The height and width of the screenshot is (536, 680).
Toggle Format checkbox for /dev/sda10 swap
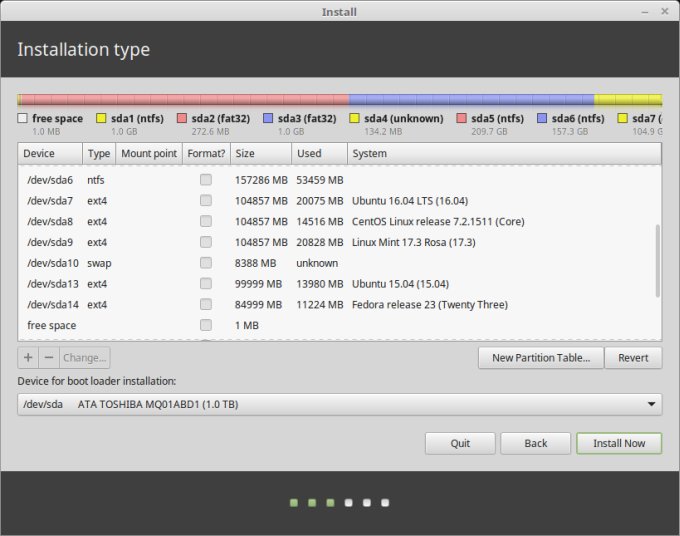(206, 263)
